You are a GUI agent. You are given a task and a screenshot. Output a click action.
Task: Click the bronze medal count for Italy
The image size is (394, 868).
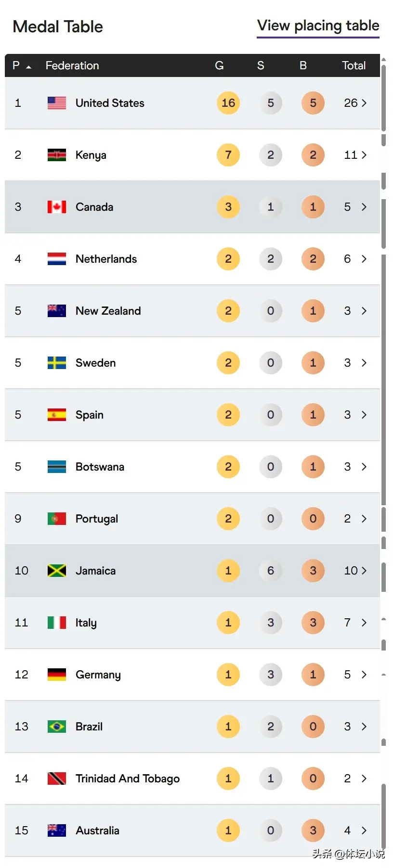click(313, 623)
